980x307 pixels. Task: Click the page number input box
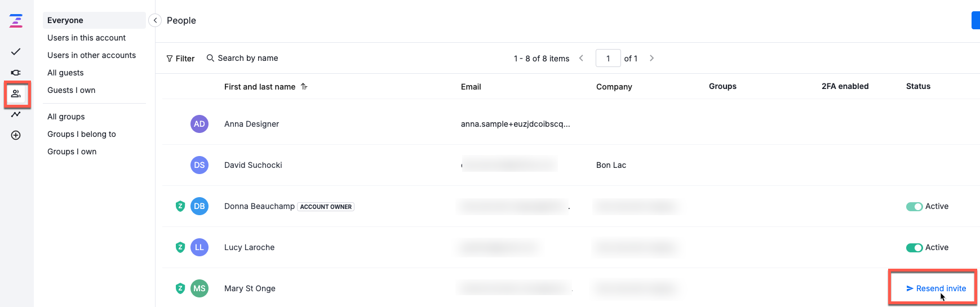608,58
